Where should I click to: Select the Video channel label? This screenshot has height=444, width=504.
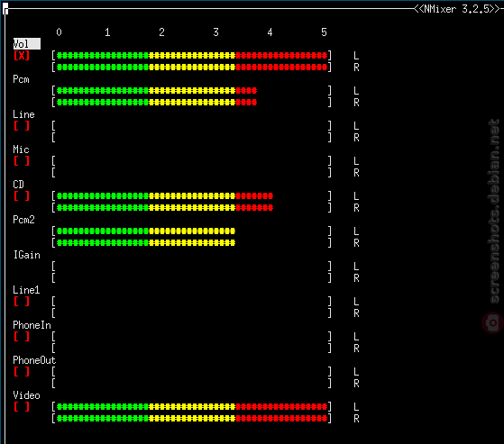[x=27, y=395]
